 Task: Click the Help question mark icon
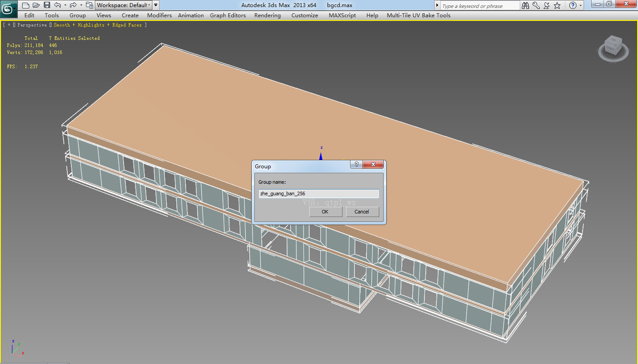pos(573,6)
